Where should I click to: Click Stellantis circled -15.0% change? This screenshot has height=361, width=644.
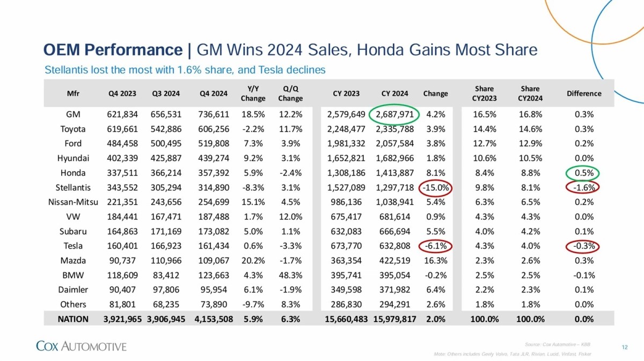(x=435, y=188)
